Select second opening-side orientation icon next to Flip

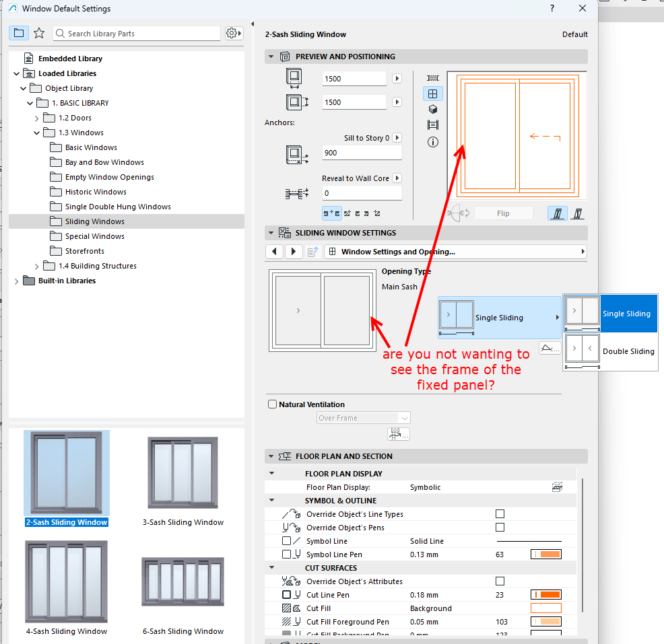[578, 213]
